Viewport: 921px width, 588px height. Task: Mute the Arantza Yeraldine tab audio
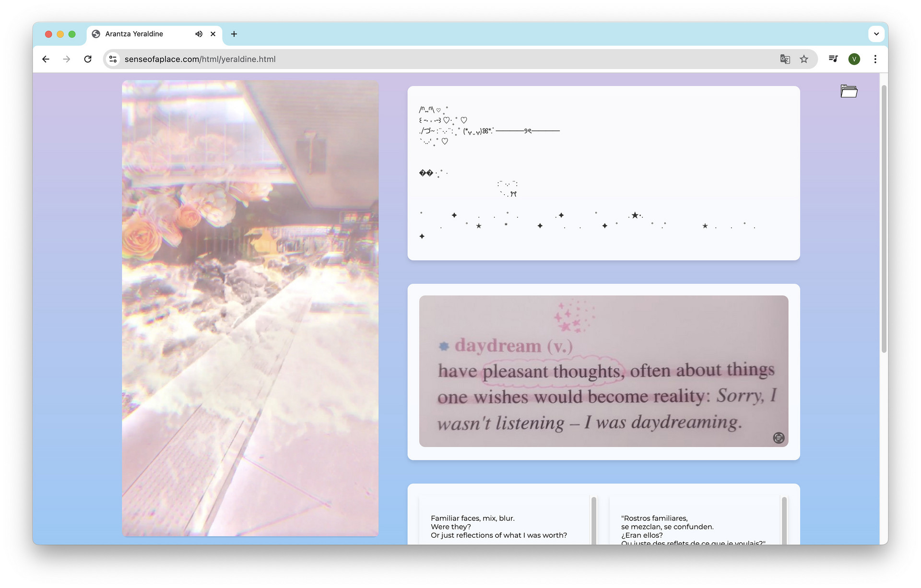[199, 34]
